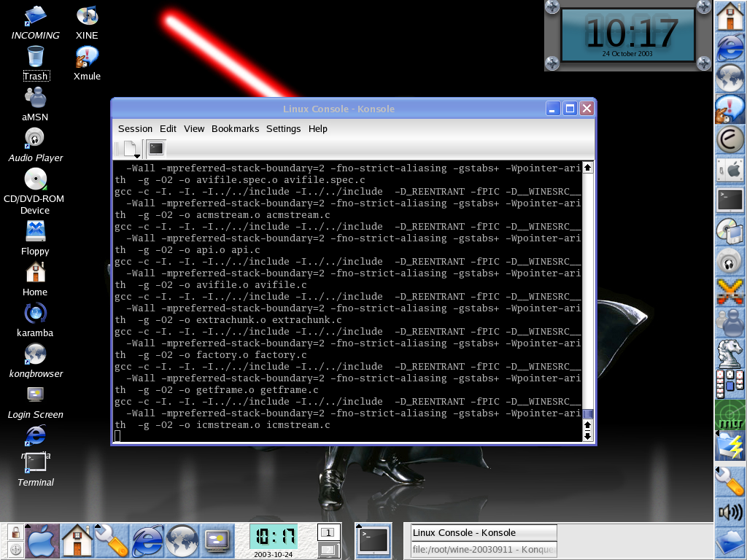Open CD and floppy icon in right panel
Screen dimensions: 747x560
click(x=730, y=231)
